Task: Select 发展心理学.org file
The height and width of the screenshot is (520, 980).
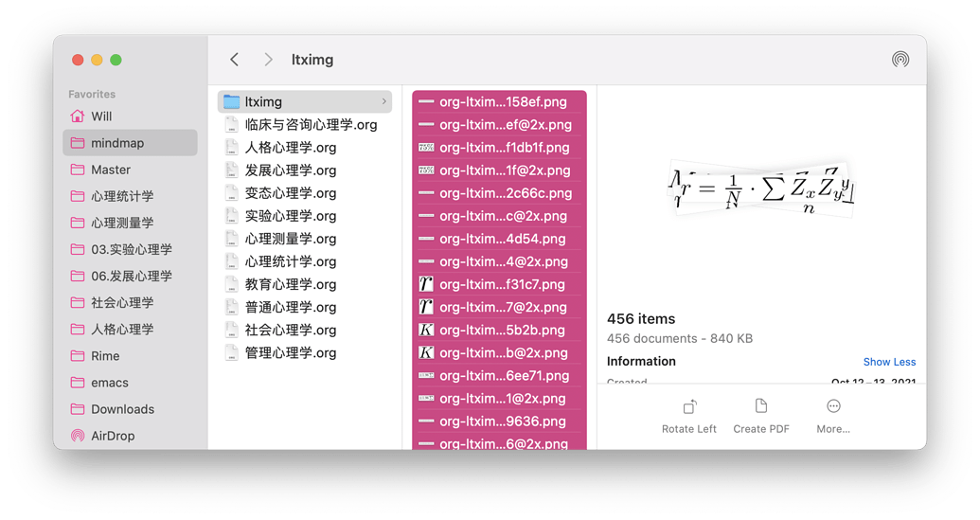Action: (x=304, y=170)
